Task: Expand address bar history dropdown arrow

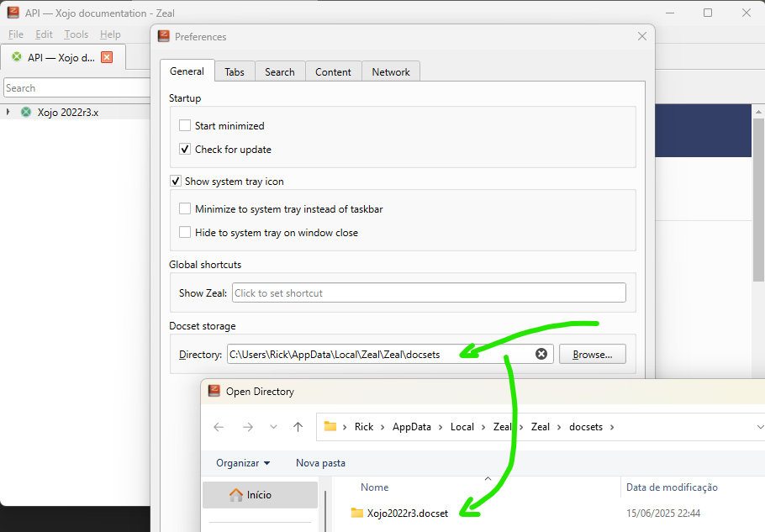Action: coord(759,427)
